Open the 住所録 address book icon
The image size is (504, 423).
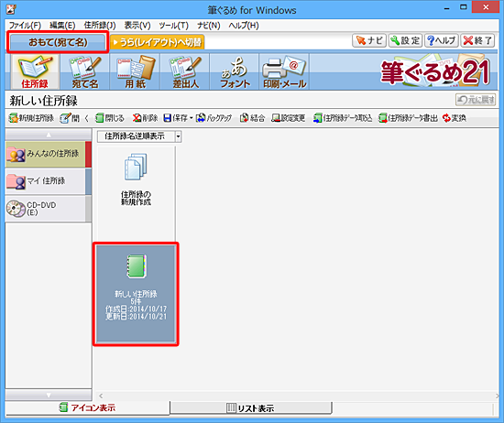coord(35,71)
